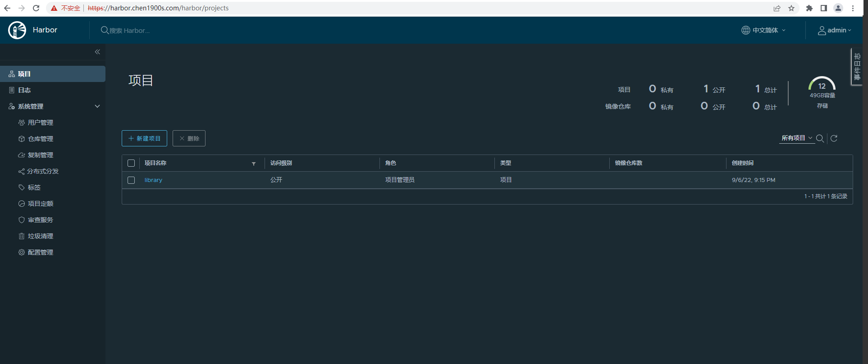The width and height of the screenshot is (868, 364).
Task: Open the 中文简体 language dropdown
Action: (763, 30)
